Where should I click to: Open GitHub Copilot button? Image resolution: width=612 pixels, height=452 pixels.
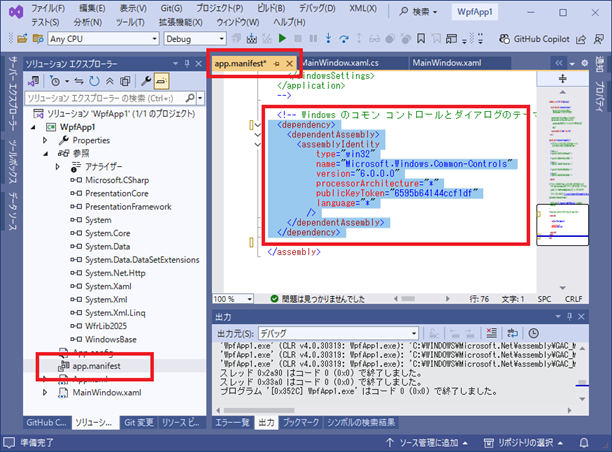tap(534, 39)
